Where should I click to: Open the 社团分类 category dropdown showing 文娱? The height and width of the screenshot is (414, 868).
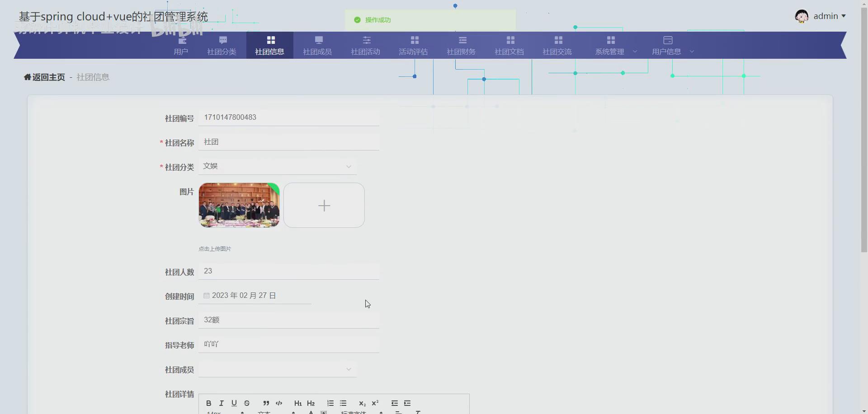[277, 166]
